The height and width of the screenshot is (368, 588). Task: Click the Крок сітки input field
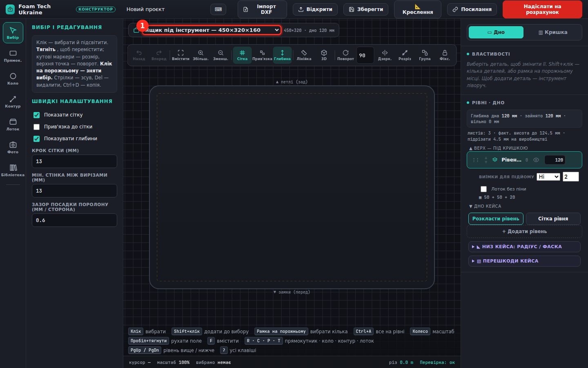point(74,161)
